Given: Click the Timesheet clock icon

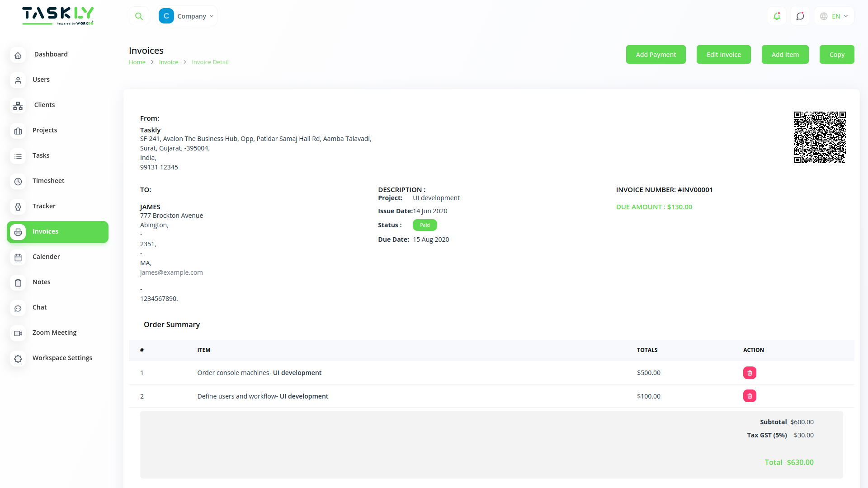Looking at the screenshot, I should point(18,181).
